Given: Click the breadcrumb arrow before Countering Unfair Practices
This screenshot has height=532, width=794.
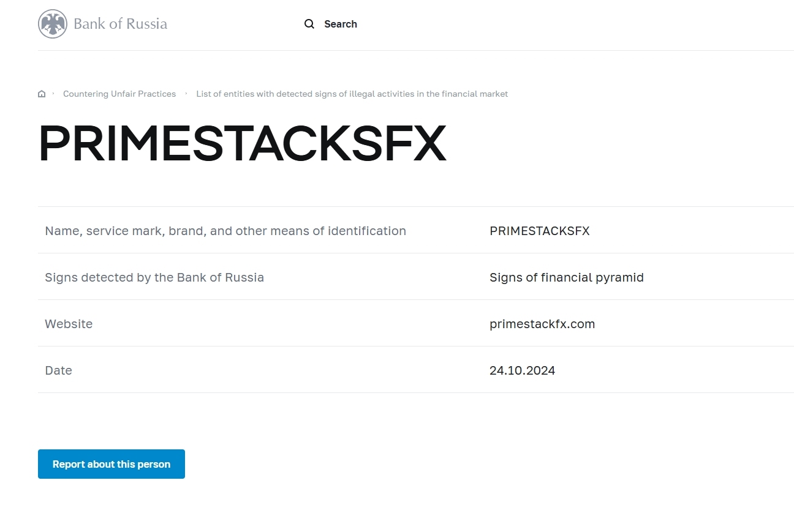Looking at the screenshot, I should click(x=54, y=94).
